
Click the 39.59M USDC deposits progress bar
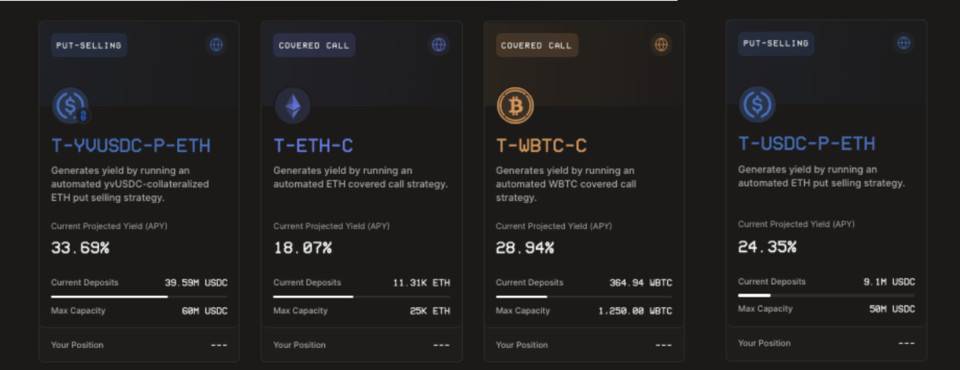[x=139, y=297]
